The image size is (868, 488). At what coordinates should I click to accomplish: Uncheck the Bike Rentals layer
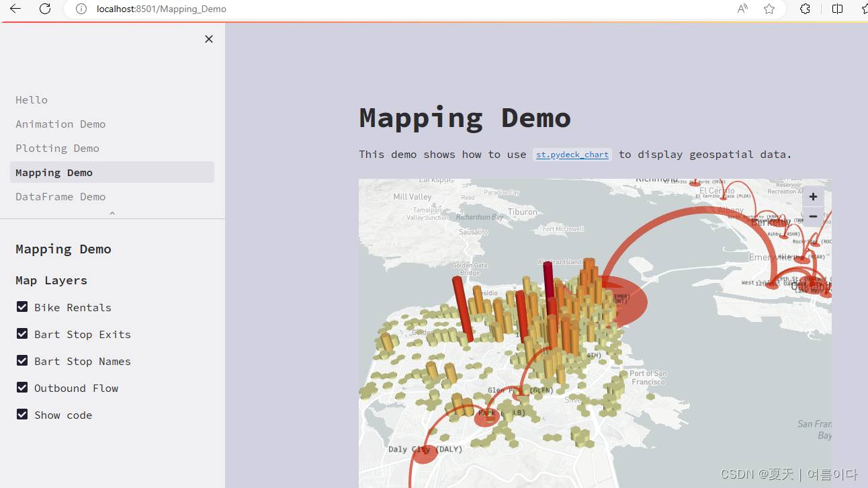22,307
